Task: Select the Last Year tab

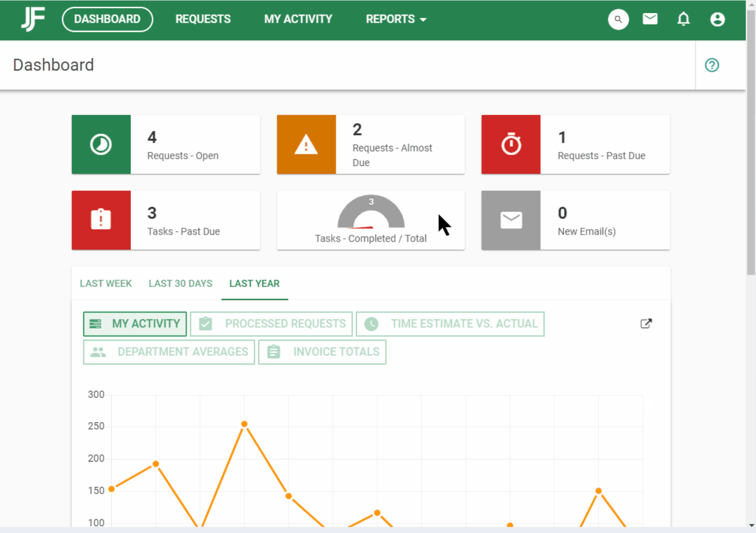Action: coord(254,284)
